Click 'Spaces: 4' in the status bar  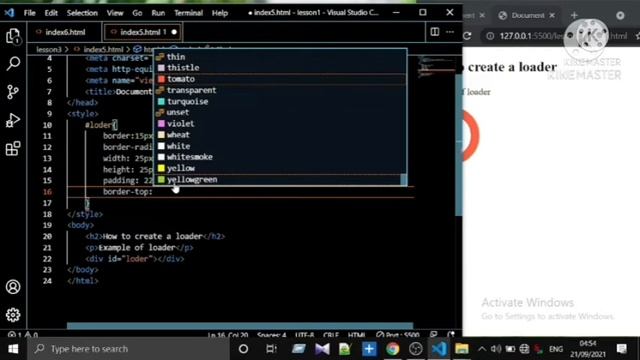(271, 335)
